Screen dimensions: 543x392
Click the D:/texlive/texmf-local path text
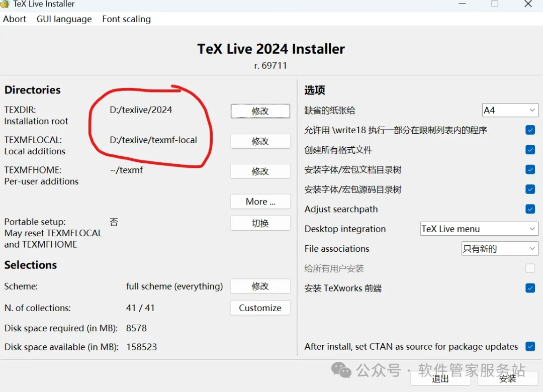point(153,140)
